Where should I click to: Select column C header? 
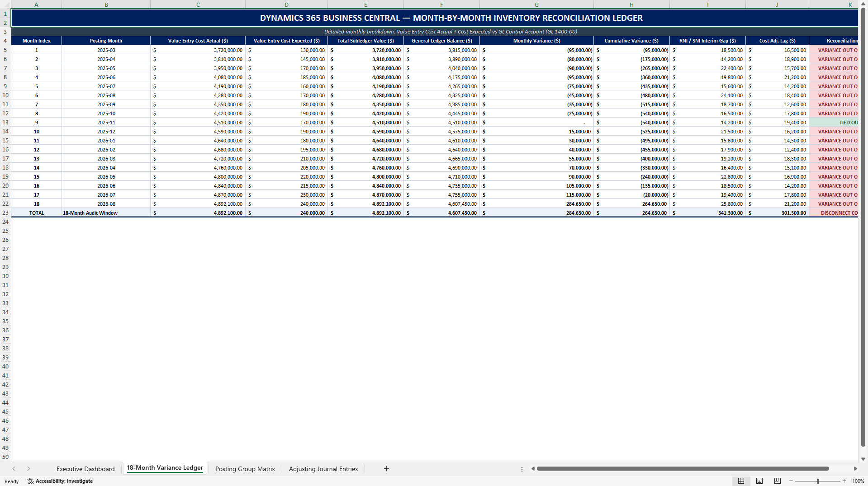[x=198, y=5]
